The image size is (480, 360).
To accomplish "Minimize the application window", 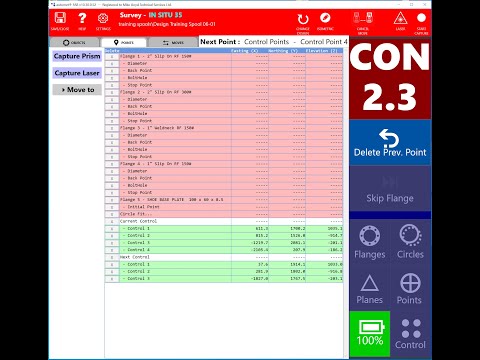I will [x=399, y=4].
